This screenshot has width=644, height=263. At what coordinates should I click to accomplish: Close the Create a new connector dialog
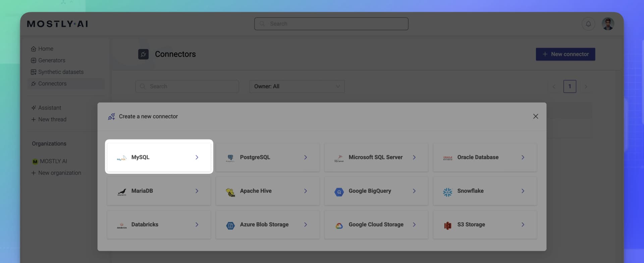click(536, 116)
